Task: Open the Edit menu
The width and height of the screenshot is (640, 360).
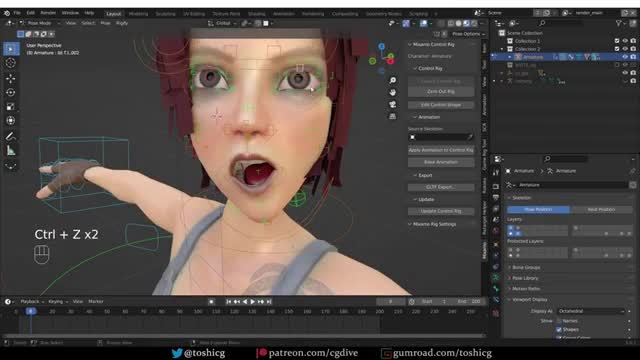Action: click(31, 13)
